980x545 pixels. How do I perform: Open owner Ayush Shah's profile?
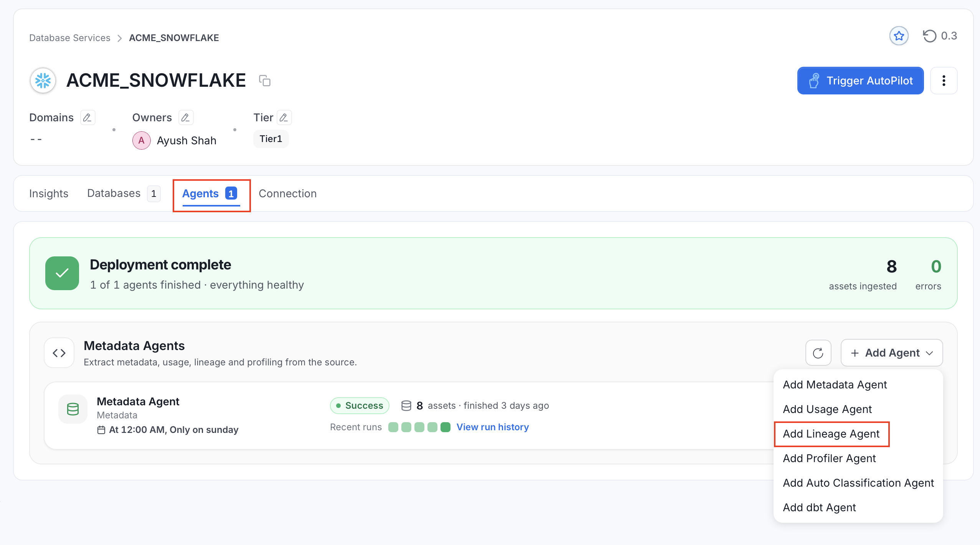coord(186,140)
